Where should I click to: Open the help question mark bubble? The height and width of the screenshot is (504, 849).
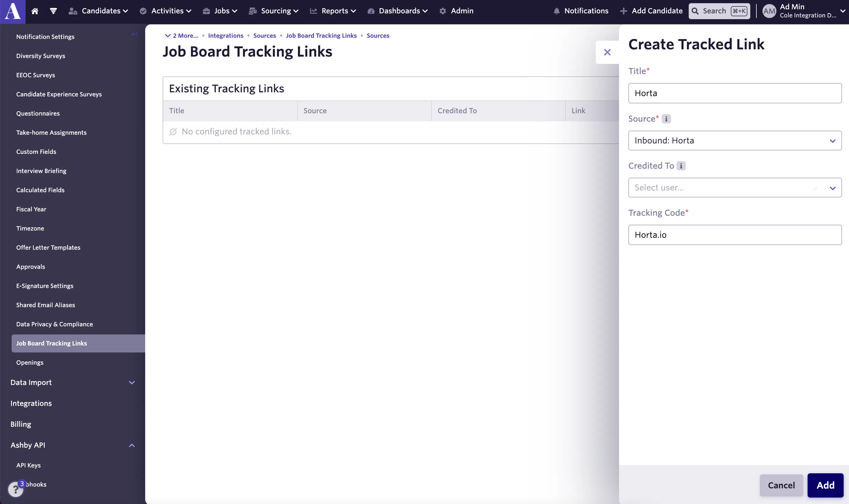click(15, 490)
